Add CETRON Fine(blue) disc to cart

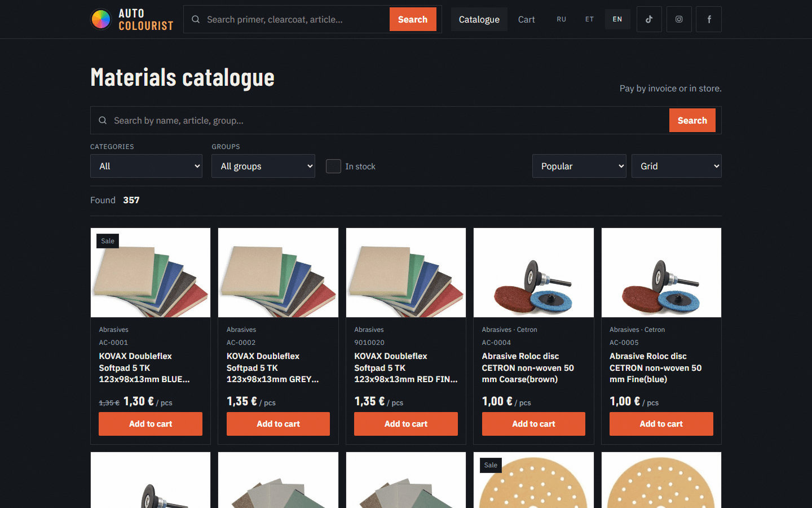click(661, 424)
